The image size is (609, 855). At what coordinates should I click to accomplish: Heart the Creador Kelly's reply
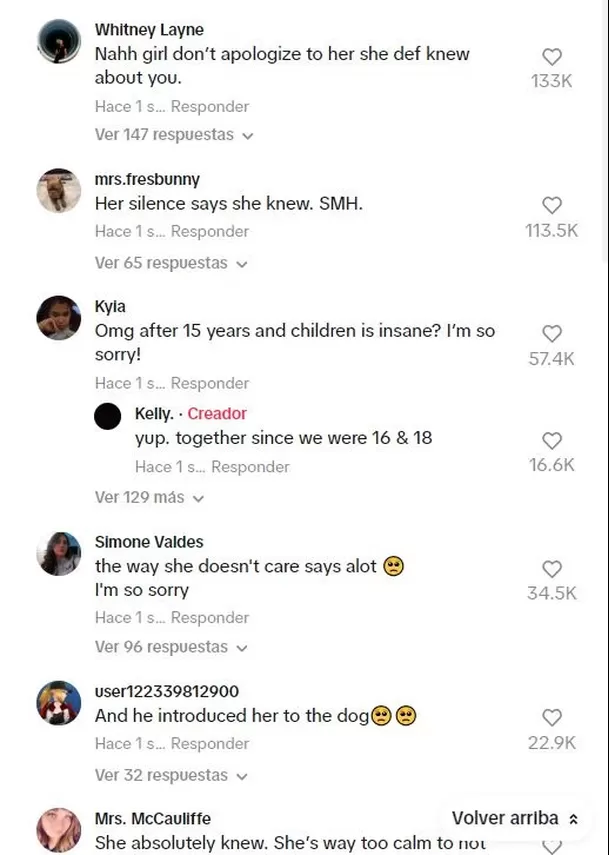coord(552,441)
